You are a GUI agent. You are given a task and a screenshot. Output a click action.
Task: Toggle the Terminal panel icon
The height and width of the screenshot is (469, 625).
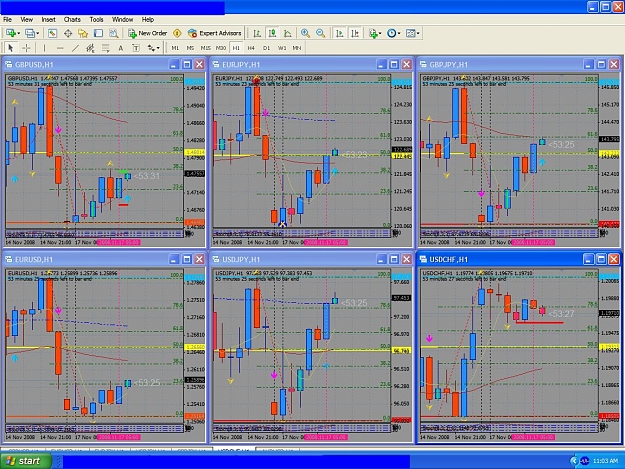(x=98, y=33)
